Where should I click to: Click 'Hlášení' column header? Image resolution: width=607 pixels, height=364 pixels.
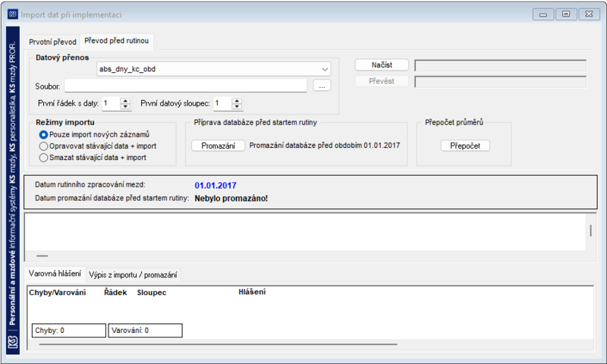tap(252, 292)
